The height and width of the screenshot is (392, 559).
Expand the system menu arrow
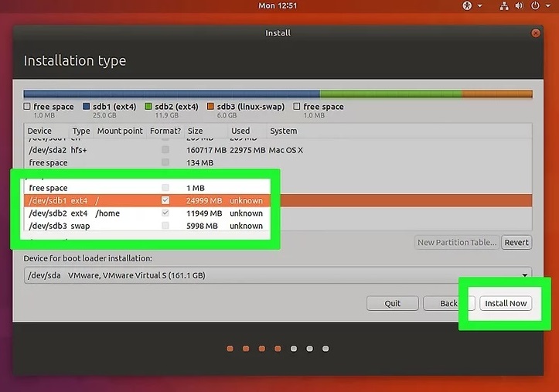[547, 5]
